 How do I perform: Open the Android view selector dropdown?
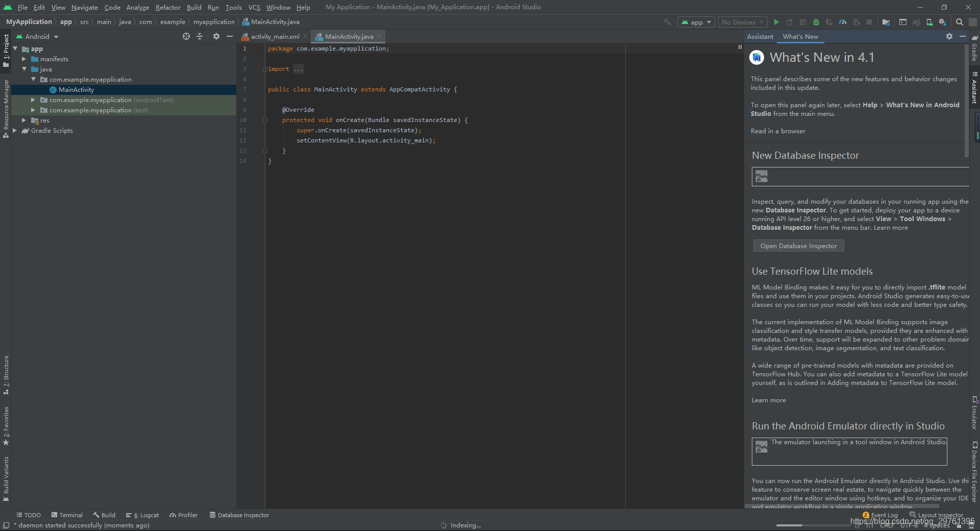click(37, 36)
